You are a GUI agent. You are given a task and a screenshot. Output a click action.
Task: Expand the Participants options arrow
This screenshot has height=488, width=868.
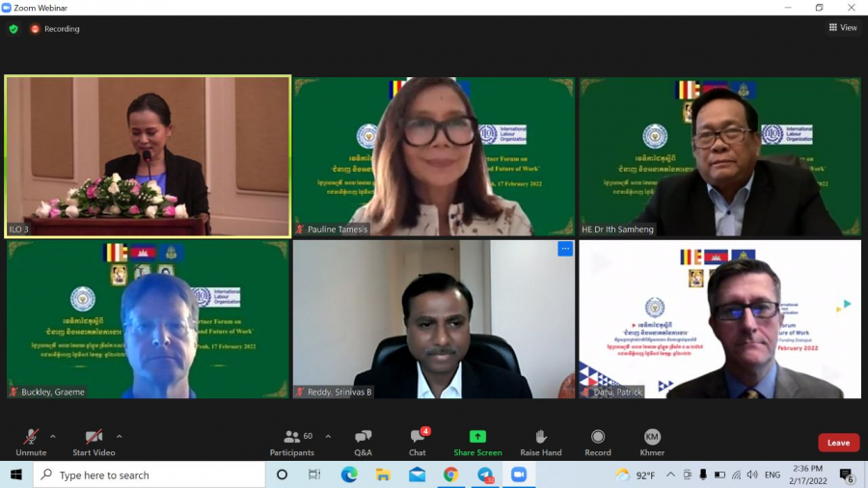tap(328, 437)
